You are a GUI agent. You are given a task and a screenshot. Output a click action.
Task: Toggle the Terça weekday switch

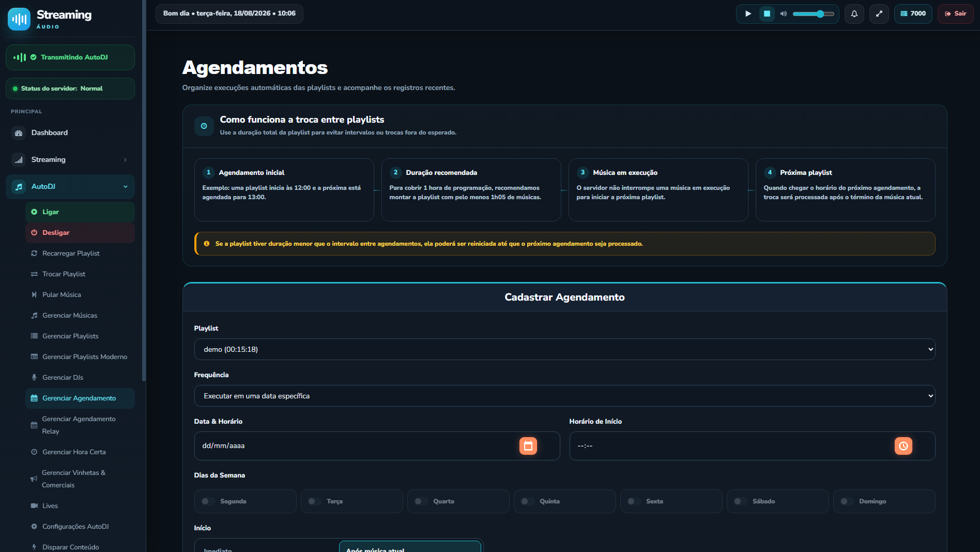[x=315, y=501]
